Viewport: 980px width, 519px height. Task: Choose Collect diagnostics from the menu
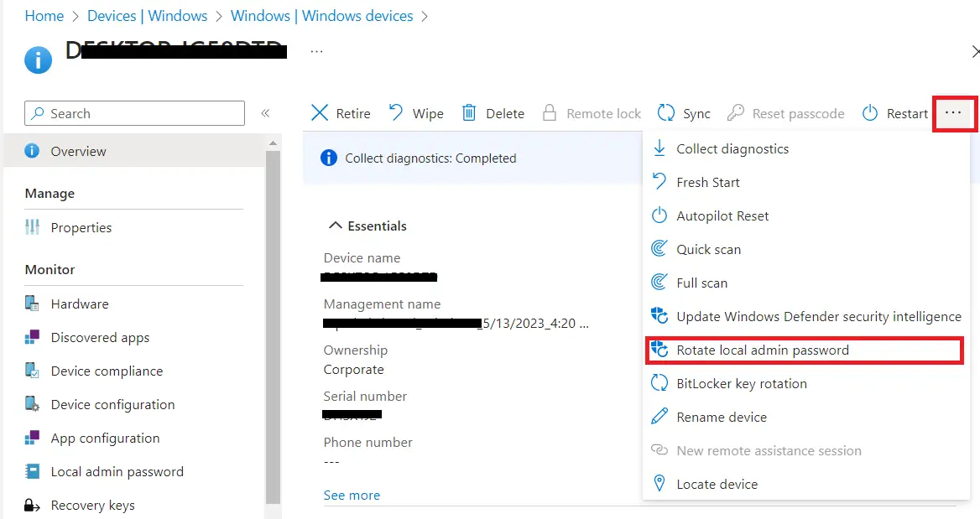pyautogui.click(x=732, y=148)
